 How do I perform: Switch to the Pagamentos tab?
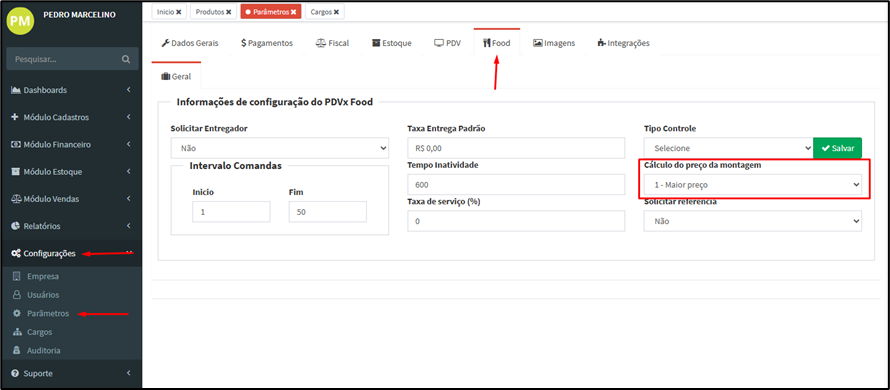(267, 43)
